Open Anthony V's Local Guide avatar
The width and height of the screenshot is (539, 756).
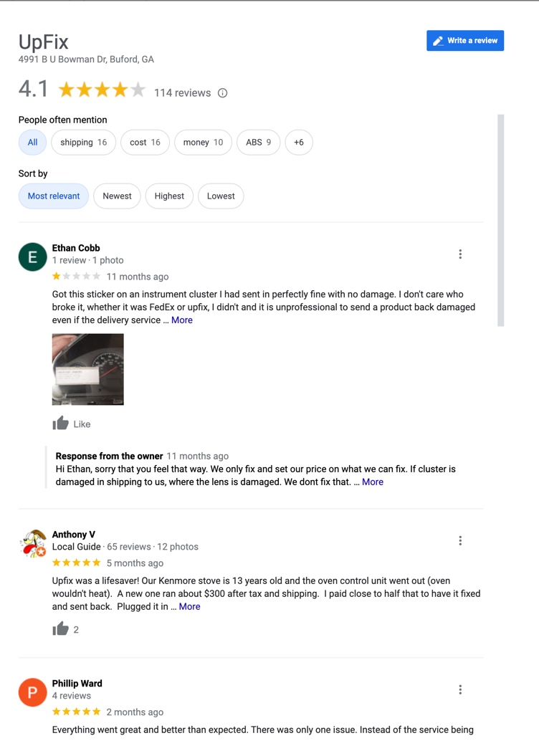coord(32,544)
